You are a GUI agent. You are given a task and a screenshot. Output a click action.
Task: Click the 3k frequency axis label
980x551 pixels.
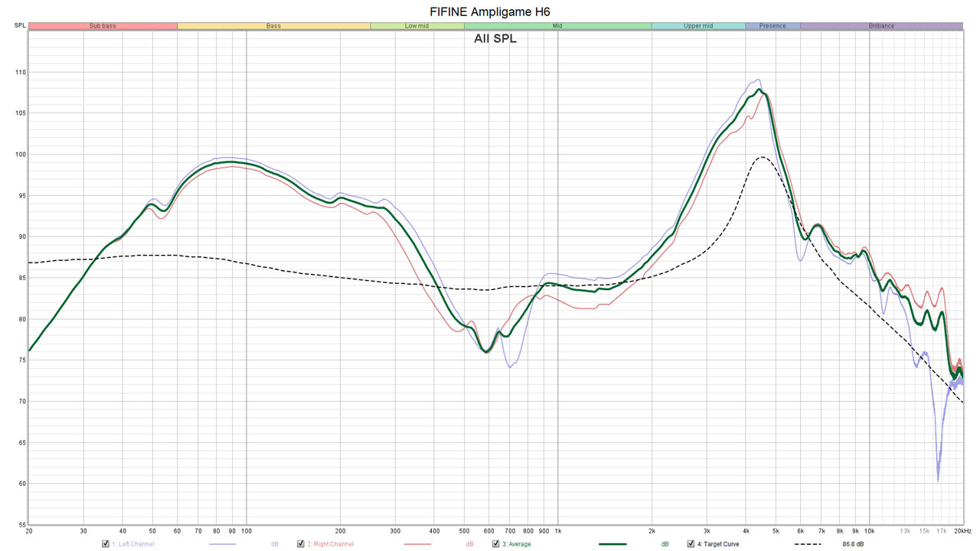[x=707, y=530]
